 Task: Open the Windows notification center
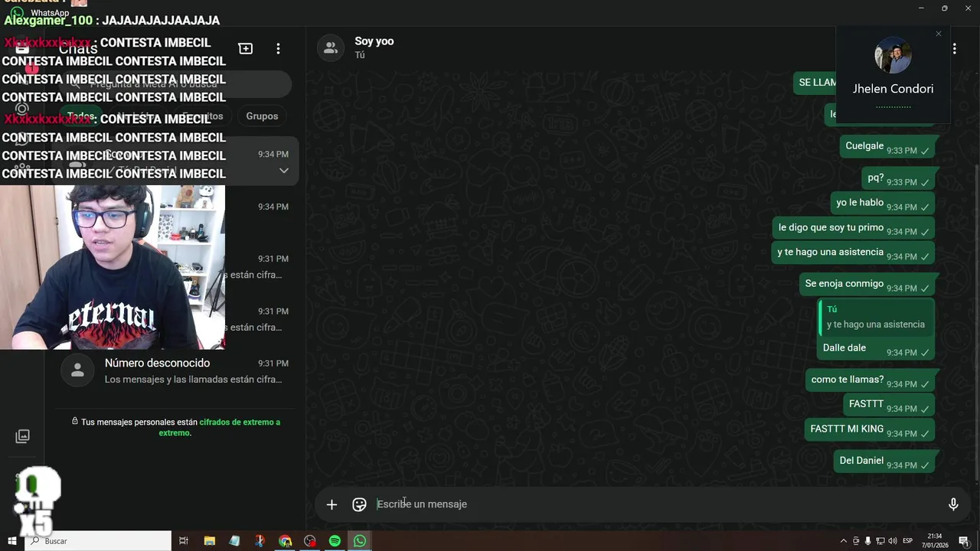click(964, 541)
